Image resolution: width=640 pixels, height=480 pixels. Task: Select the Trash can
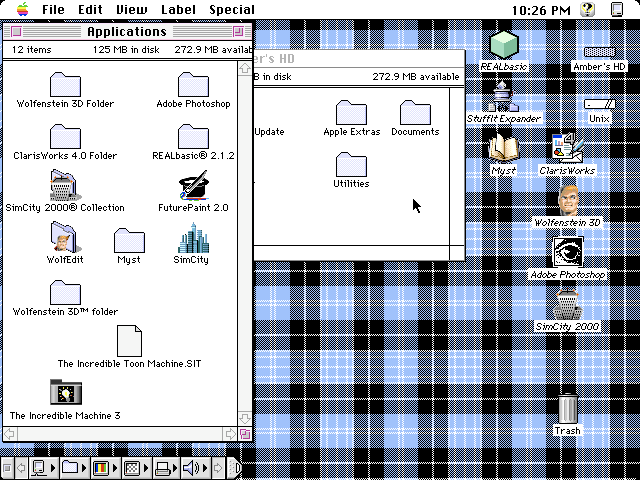click(567, 408)
